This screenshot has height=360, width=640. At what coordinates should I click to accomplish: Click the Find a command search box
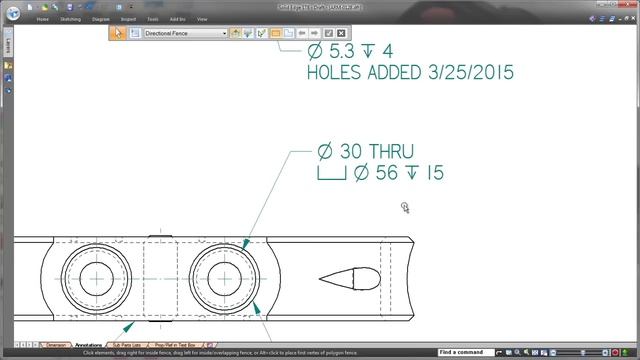pyautogui.click(x=466, y=352)
